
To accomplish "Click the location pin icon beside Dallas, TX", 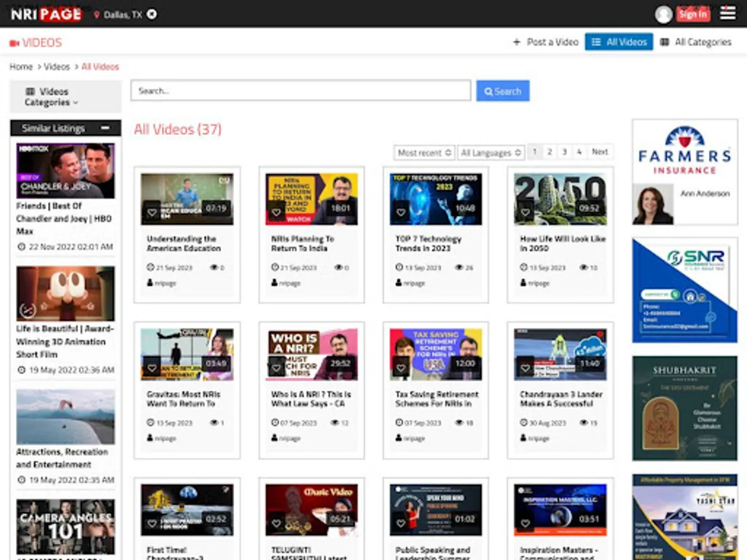I will [96, 14].
